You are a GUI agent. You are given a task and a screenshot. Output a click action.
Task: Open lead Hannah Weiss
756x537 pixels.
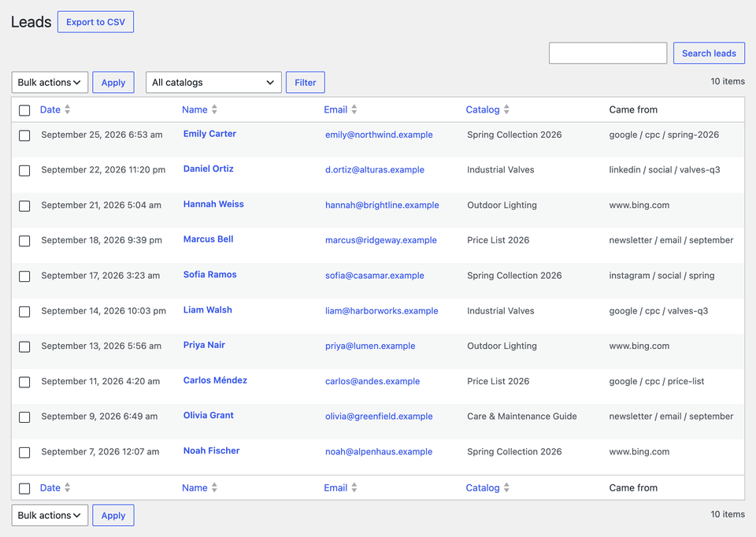213,204
